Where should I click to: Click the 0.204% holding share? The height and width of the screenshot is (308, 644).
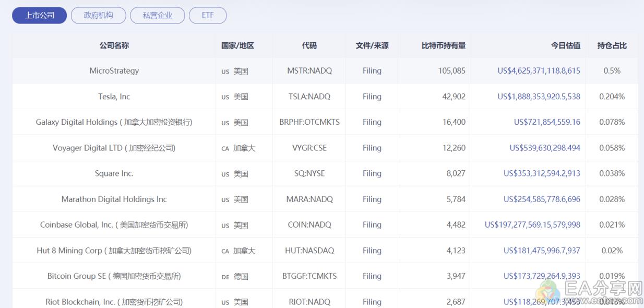[x=612, y=97]
